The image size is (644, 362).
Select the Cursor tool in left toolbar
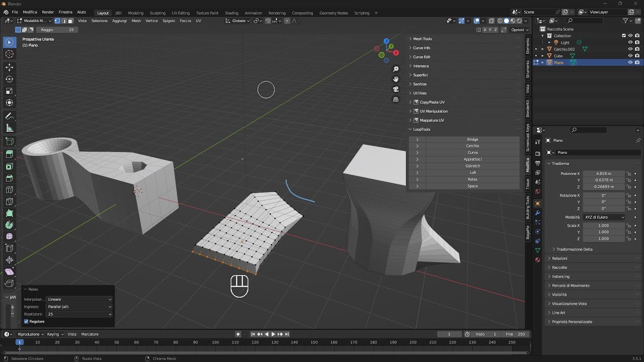(x=10, y=54)
